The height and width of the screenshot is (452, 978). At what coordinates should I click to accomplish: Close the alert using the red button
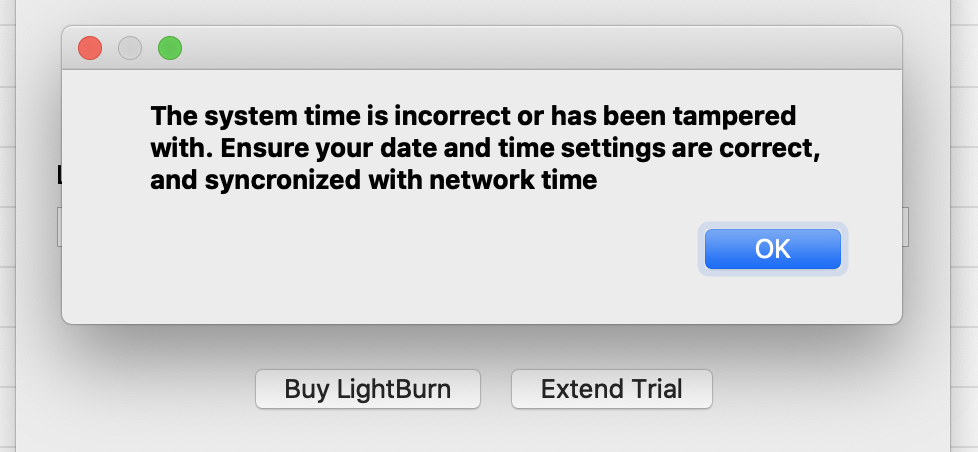tap(90, 47)
